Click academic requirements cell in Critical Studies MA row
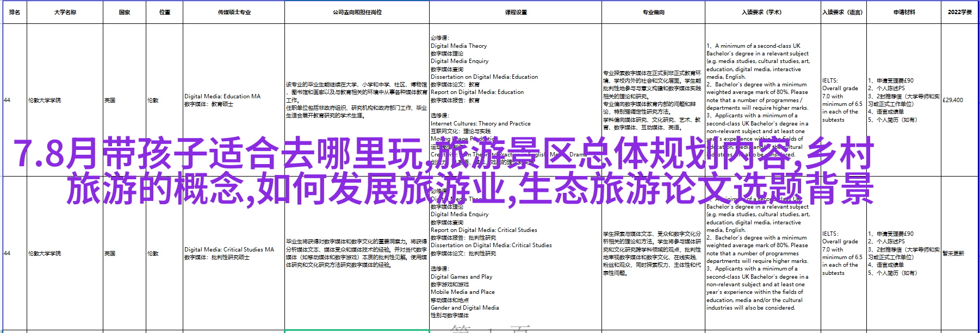The height and width of the screenshot is (333, 980). click(763, 253)
